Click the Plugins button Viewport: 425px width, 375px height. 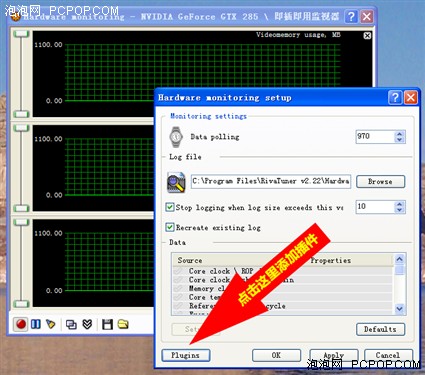pyautogui.click(x=186, y=355)
